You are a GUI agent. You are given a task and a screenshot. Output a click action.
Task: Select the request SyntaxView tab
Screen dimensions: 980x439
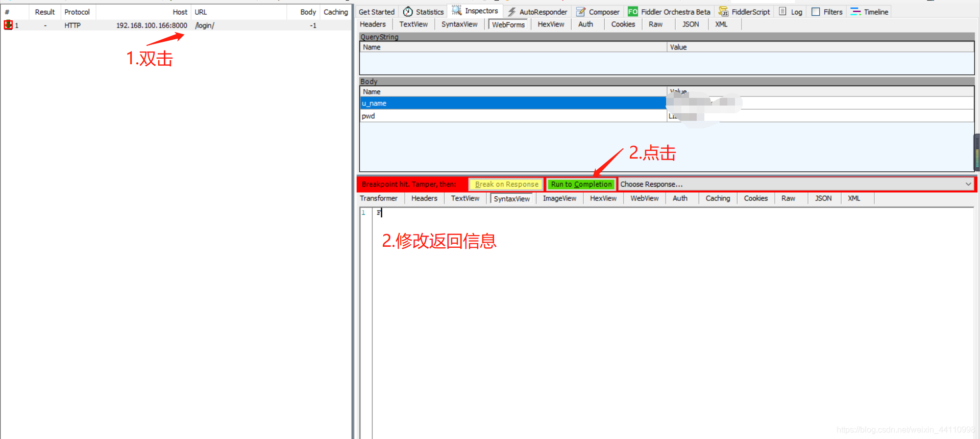click(x=459, y=24)
